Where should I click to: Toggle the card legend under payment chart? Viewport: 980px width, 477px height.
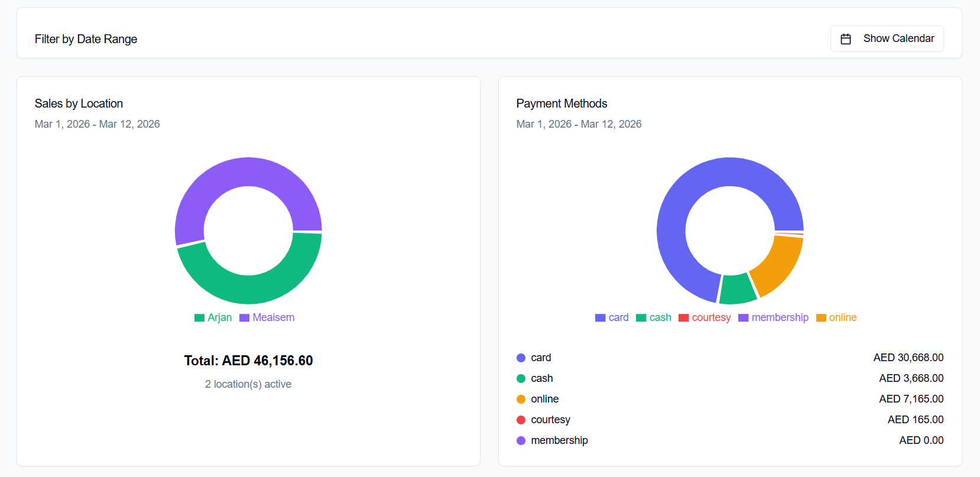tap(612, 317)
